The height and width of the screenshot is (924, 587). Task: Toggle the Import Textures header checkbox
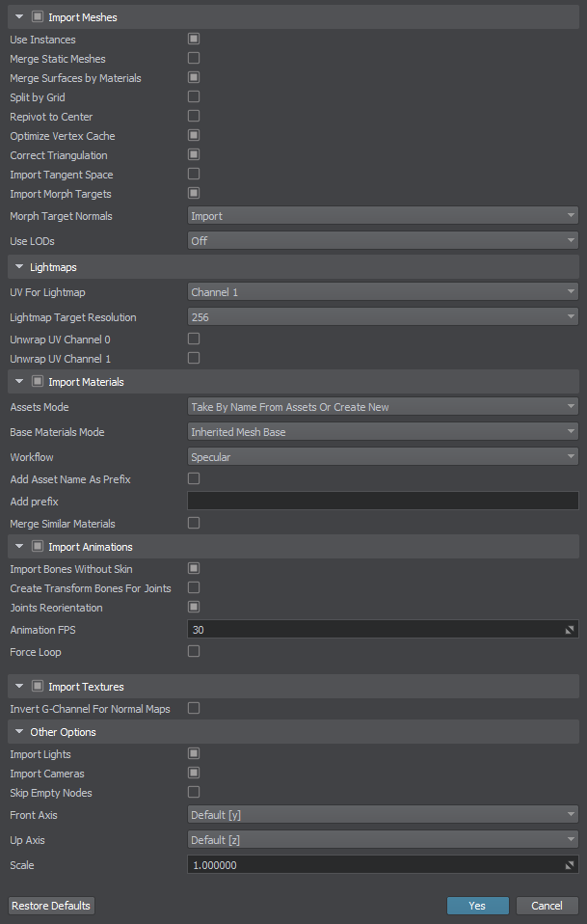38,687
